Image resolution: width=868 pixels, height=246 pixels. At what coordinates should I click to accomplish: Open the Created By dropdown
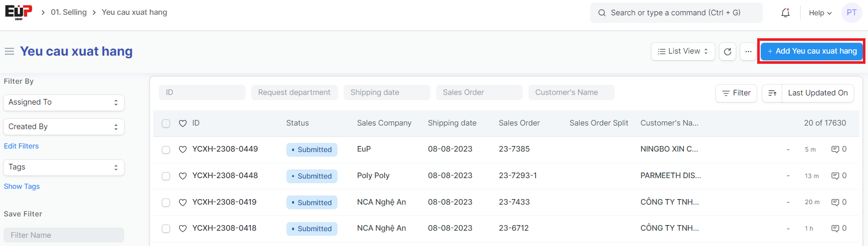tap(64, 127)
